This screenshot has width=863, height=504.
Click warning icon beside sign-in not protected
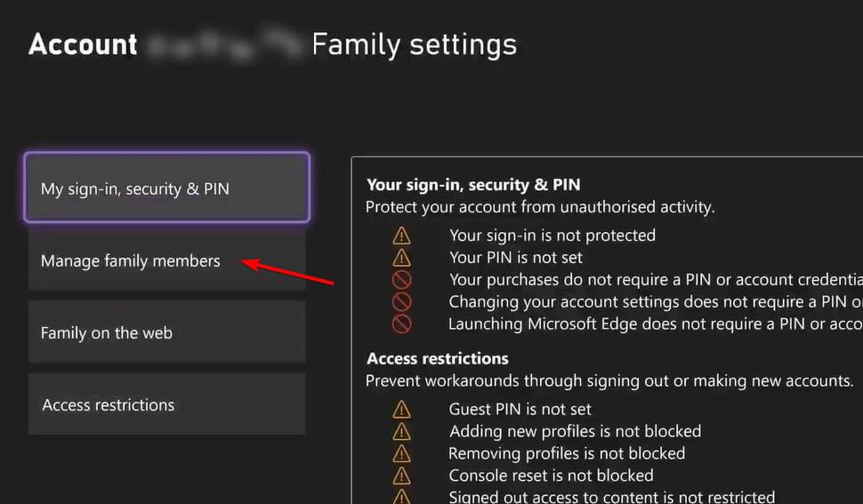coord(402,236)
